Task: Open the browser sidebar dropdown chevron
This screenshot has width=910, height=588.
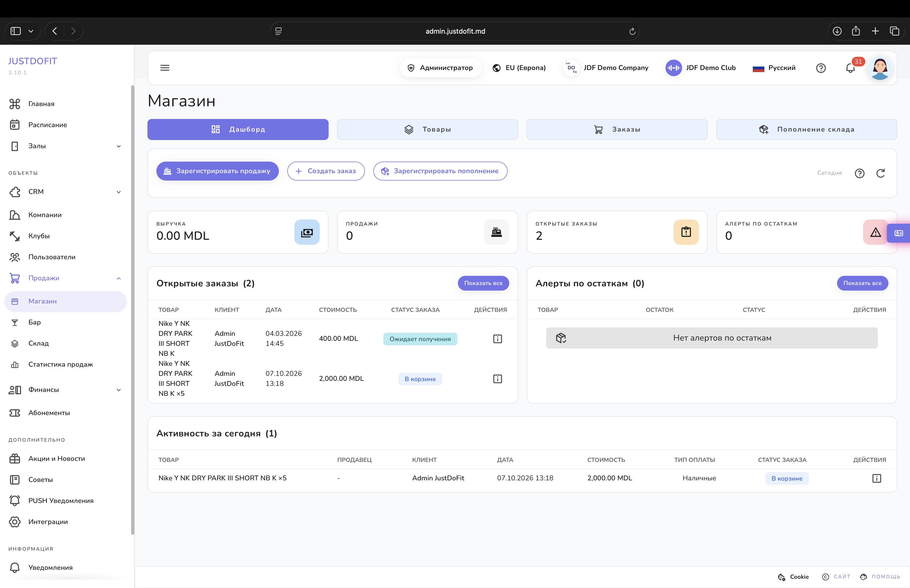Action: [x=31, y=31]
